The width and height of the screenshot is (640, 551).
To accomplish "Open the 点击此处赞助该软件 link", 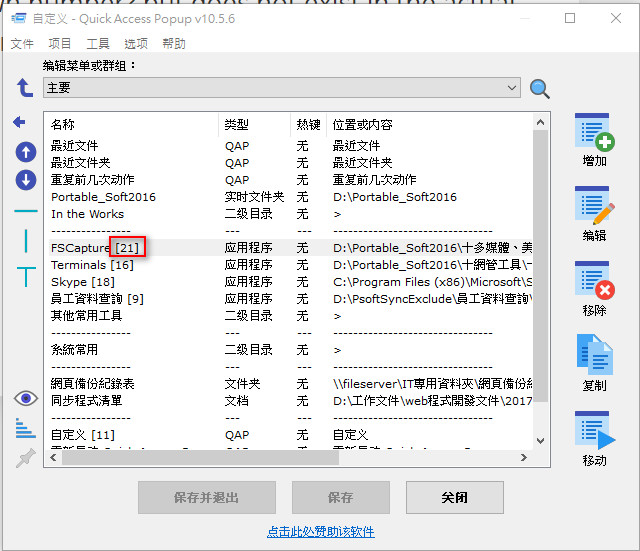I will click(x=321, y=532).
